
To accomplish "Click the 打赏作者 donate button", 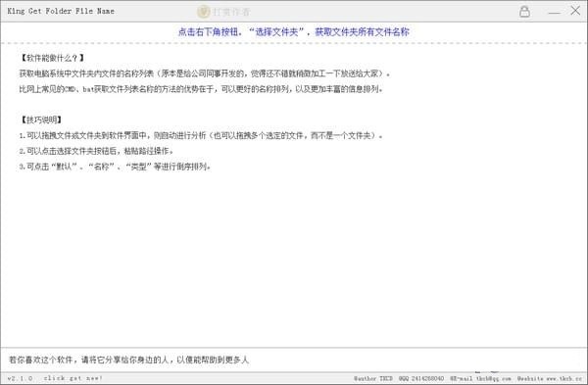I will pos(223,12).
